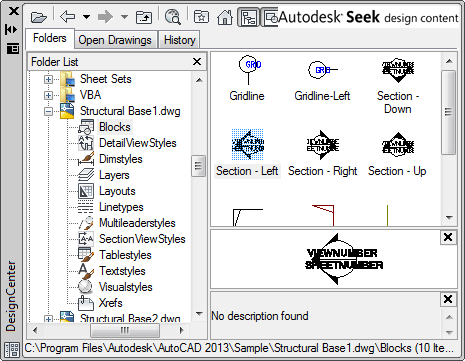This screenshot has height=361, width=465.
Task: Expand the VBA folder
Action: pos(48,95)
